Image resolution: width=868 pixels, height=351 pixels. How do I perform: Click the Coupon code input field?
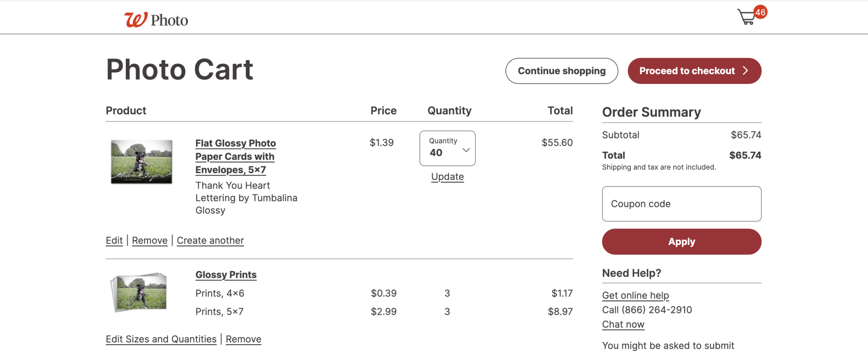(681, 203)
